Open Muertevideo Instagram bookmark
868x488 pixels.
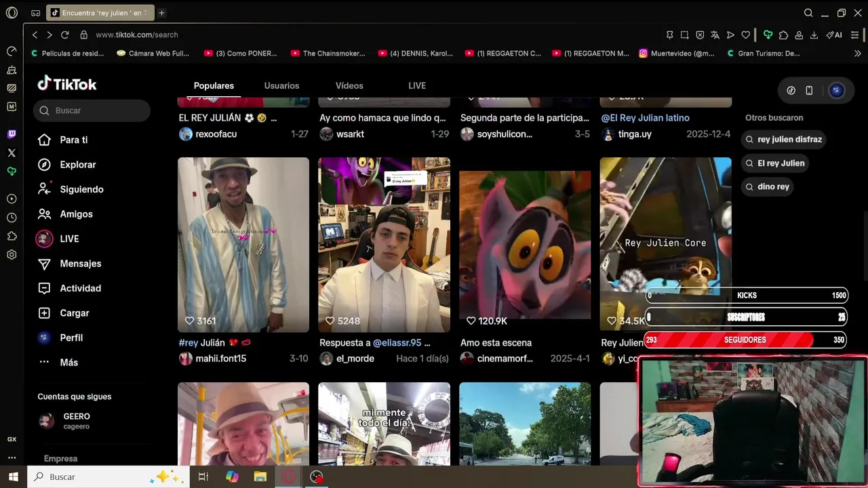(677, 53)
